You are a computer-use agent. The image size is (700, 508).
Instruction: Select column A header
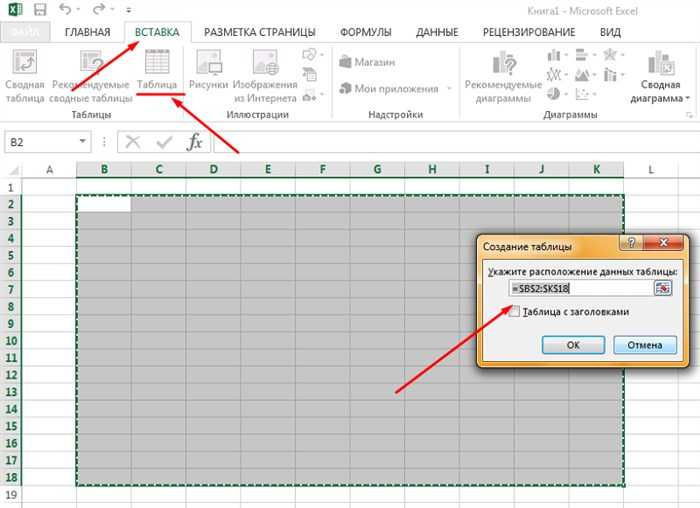(x=49, y=170)
